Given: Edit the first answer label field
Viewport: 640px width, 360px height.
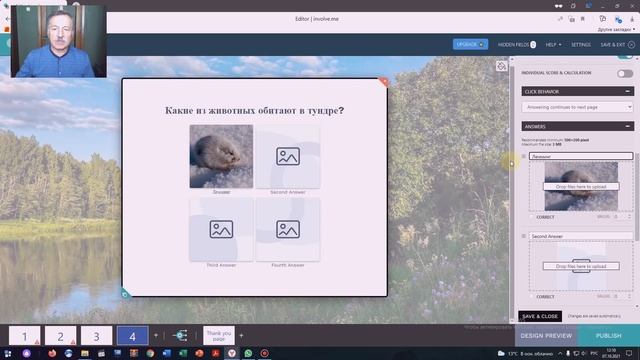Looking at the screenshot, I should (x=581, y=156).
